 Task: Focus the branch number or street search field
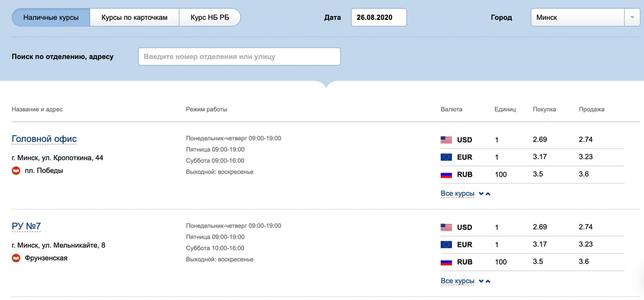click(239, 57)
